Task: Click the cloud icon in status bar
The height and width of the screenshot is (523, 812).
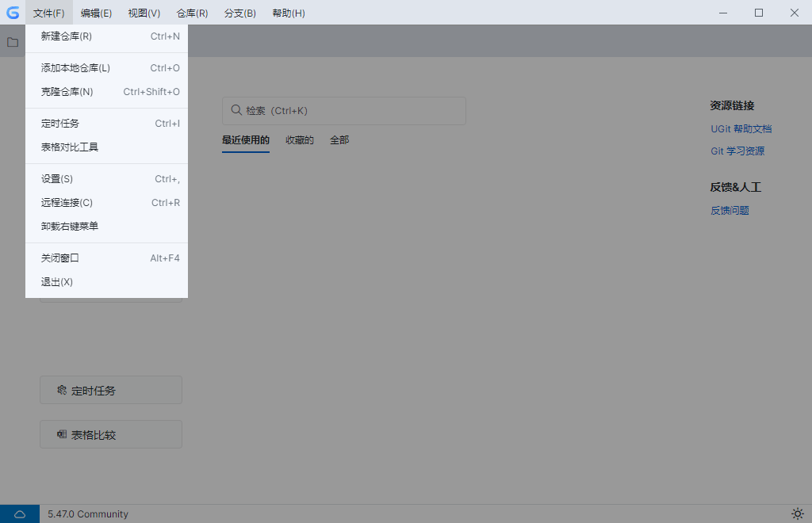Action: 20,513
